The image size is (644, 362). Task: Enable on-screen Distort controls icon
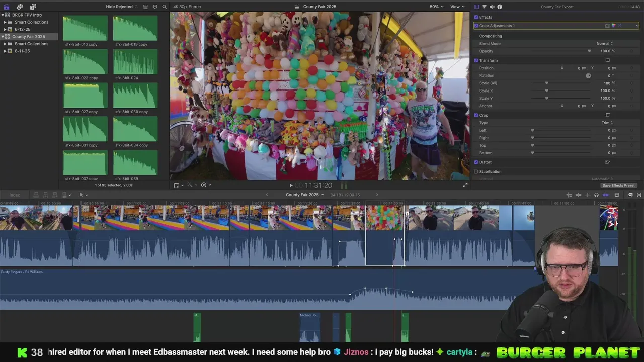tap(607, 162)
